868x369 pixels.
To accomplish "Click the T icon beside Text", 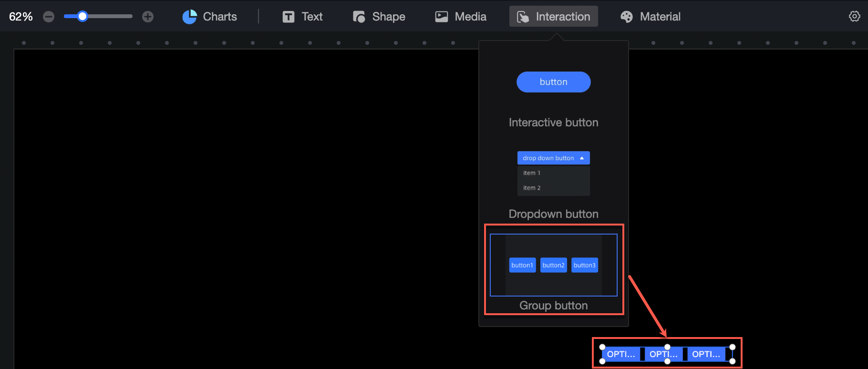I will 288,17.
